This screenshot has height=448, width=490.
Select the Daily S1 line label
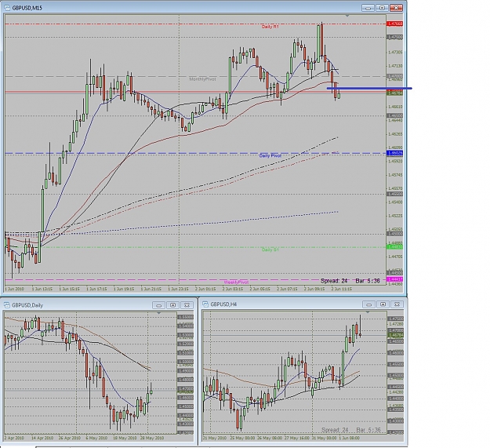click(x=270, y=249)
